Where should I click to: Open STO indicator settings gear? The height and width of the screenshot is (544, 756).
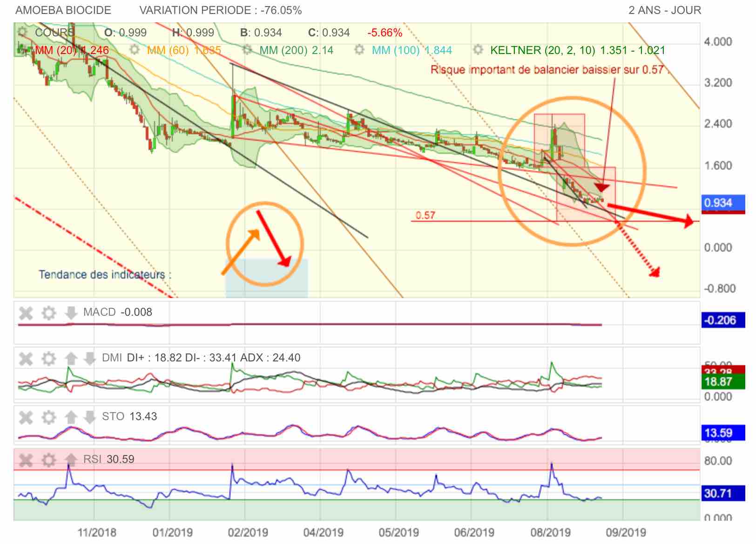point(49,417)
